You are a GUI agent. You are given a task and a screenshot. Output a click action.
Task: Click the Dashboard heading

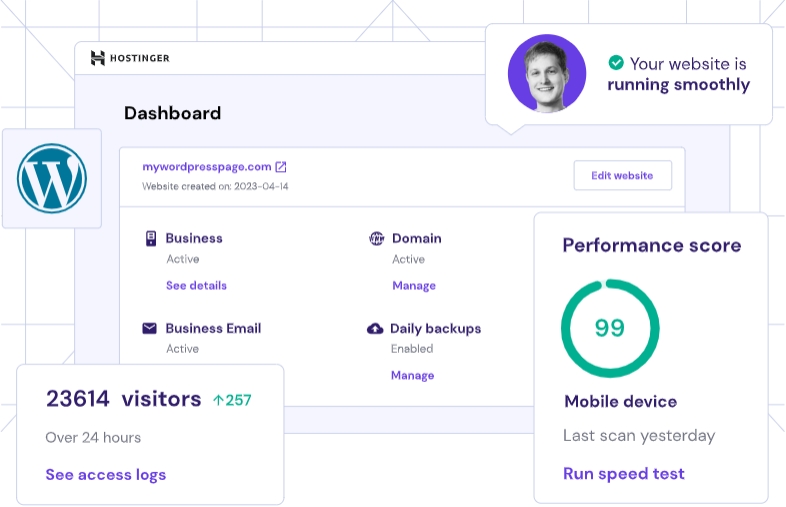pos(172,113)
